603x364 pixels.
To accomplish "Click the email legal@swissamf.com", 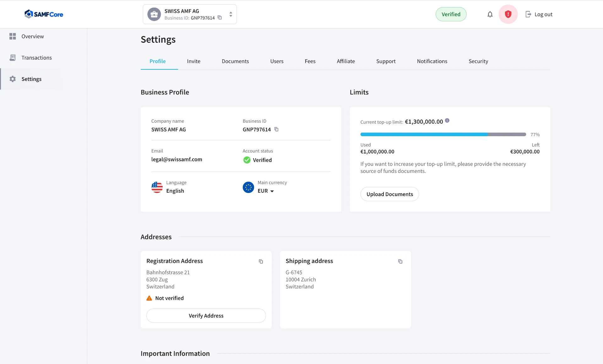I will tap(177, 159).
